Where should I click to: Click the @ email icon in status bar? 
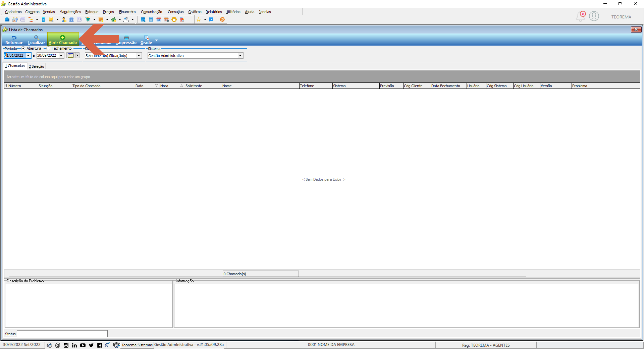[x=58, y=345]
